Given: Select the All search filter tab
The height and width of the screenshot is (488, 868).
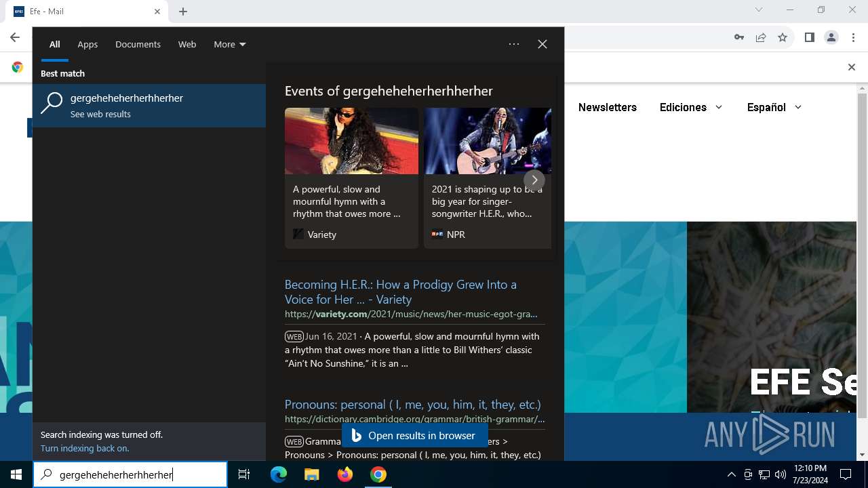Looking at the screenshot, I should pyautogui.click(x=55, y=44).
